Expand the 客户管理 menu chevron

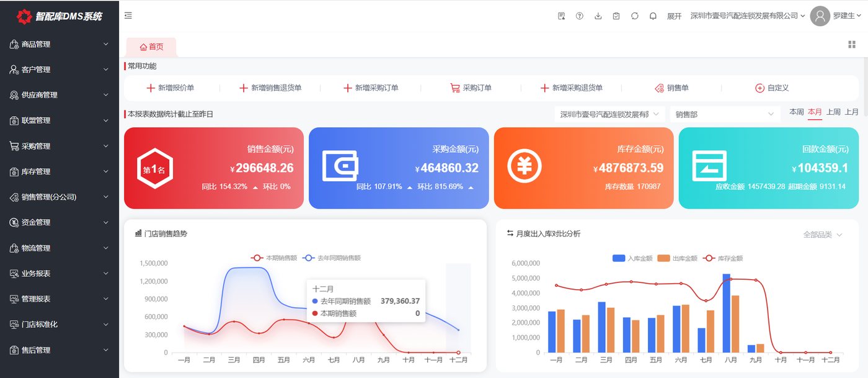point(106,70)
